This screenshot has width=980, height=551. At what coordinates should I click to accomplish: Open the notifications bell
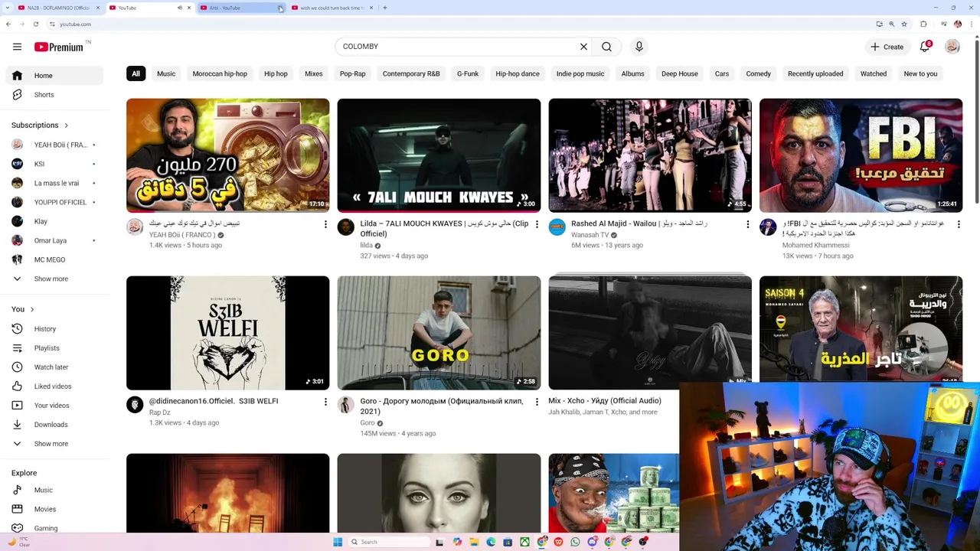925,47
